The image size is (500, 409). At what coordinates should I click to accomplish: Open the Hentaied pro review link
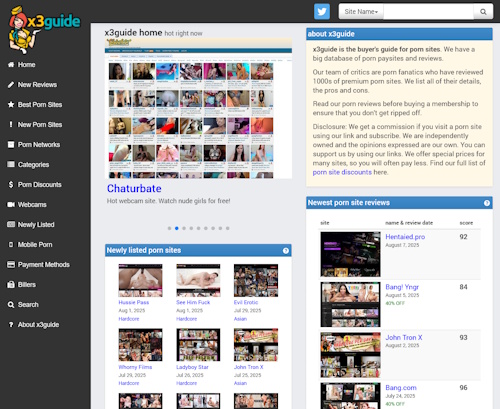405,237
